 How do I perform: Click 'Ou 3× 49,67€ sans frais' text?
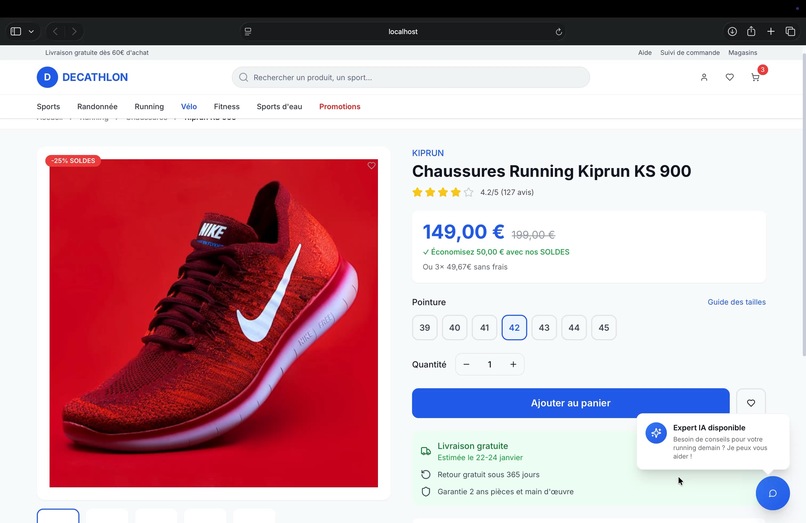[465, 267]
